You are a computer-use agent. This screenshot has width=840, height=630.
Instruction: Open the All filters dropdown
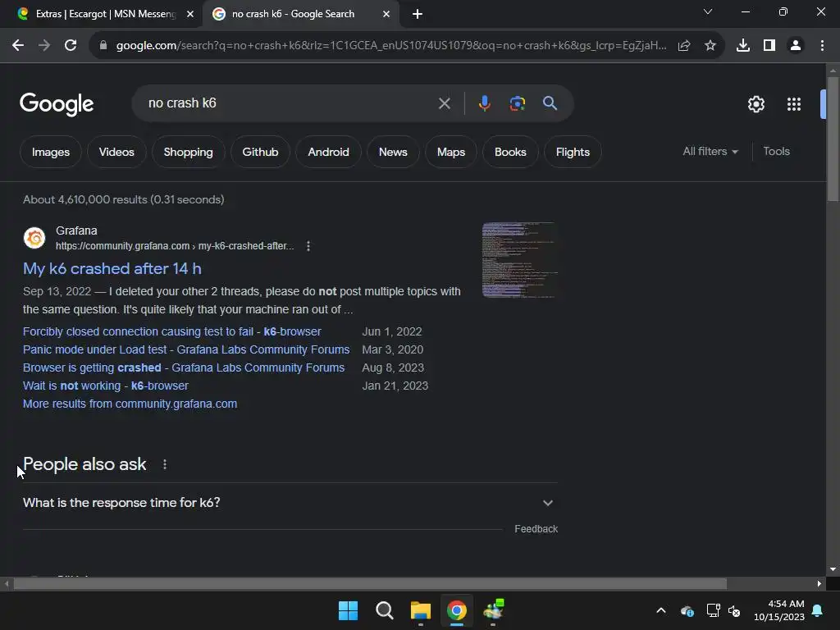710,152
